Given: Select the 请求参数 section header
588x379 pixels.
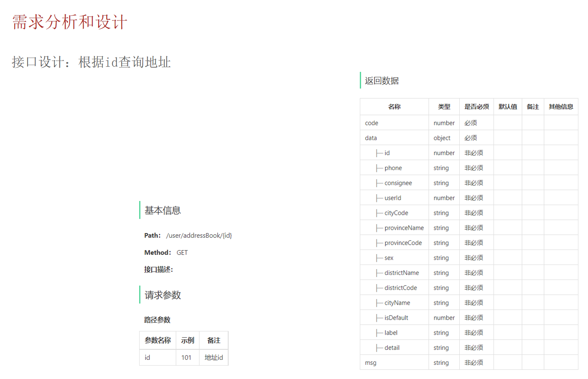Looking at the screenshot, I should point(162,295).
